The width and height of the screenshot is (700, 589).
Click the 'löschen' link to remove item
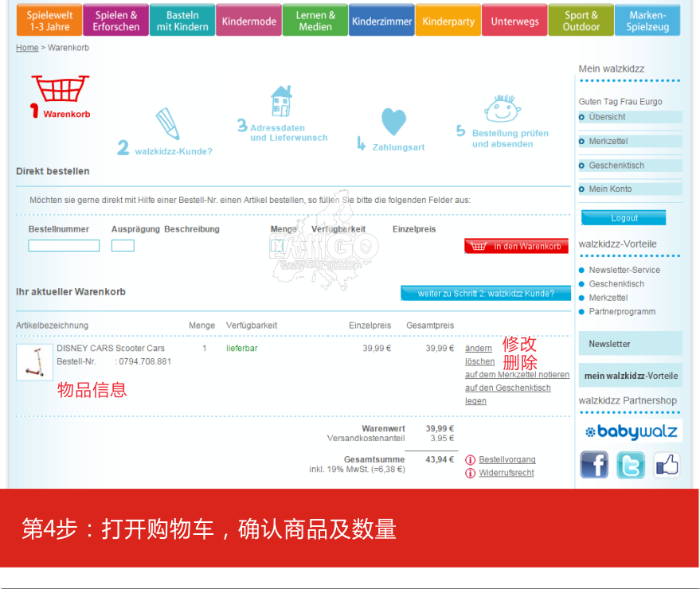coord(479,361)
